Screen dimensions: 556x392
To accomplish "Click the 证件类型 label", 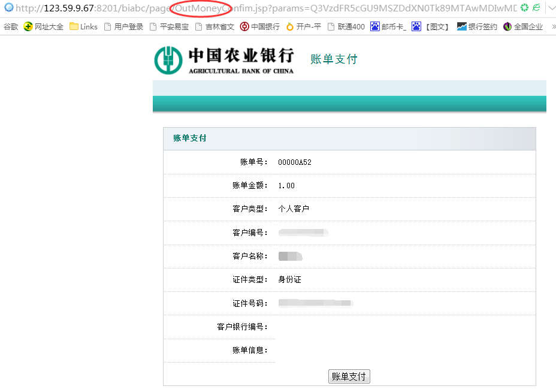I will click(x=250, y=279).
